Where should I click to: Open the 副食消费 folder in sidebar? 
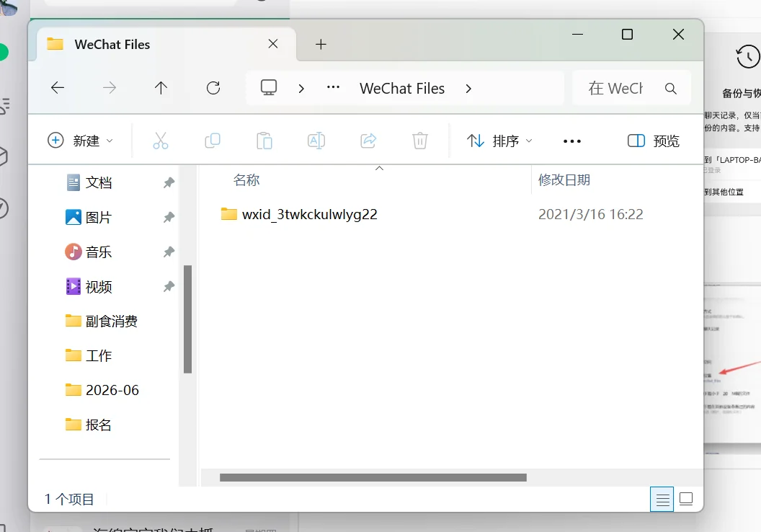pyautogui.click(x=111, y=322)
